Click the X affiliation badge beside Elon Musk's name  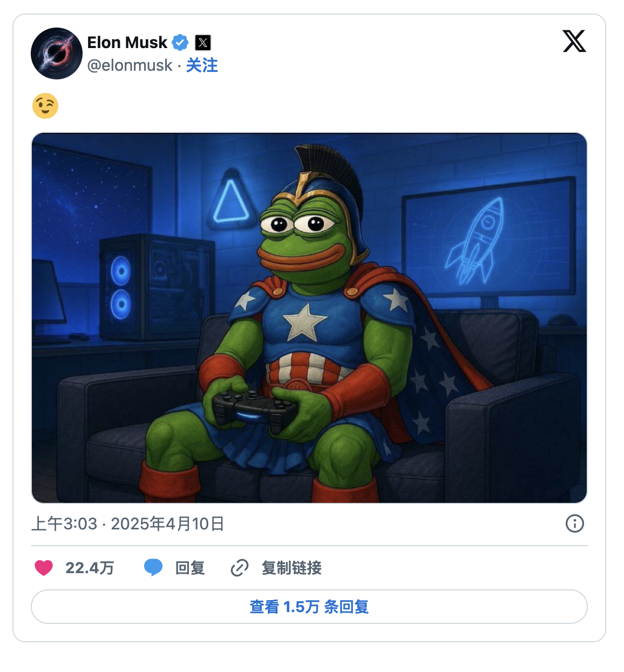click(203, 43)
